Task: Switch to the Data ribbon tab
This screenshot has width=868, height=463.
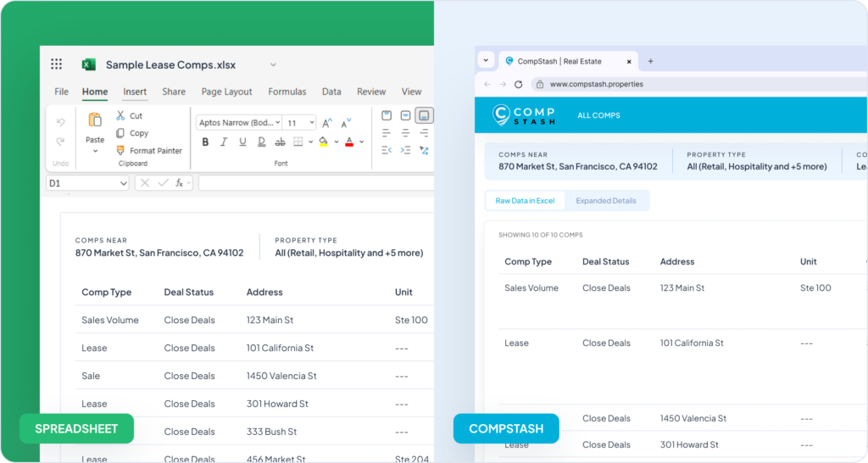Action: tap(331, 92)
